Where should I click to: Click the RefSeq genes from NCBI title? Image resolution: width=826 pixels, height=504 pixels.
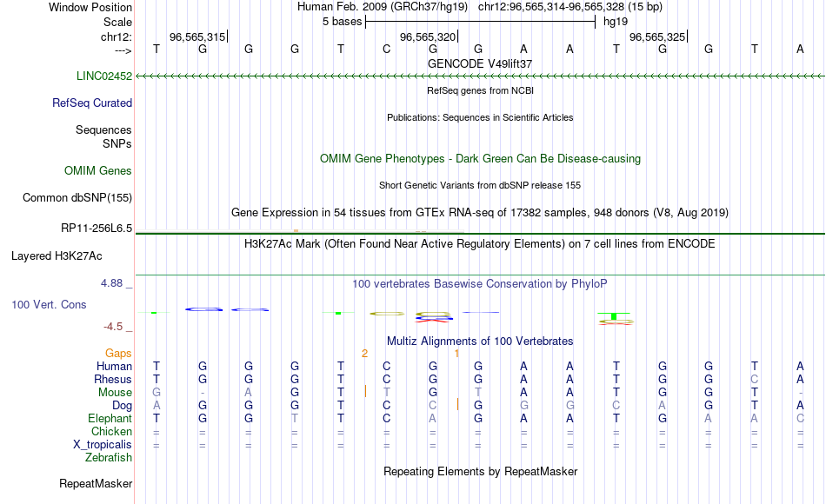pos(481,90)
